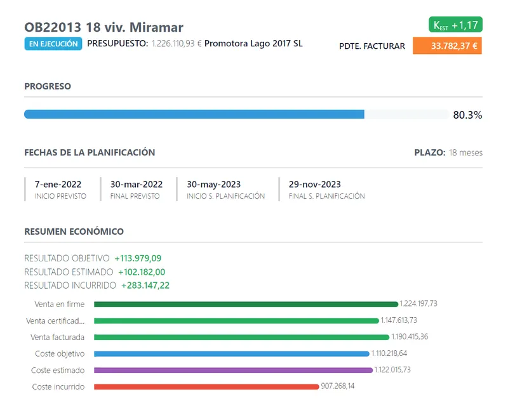Click the blue Coste objetivo bar
Image resolution: width=508 pixels, height=420 pixels.
click(x=232, y=353)
